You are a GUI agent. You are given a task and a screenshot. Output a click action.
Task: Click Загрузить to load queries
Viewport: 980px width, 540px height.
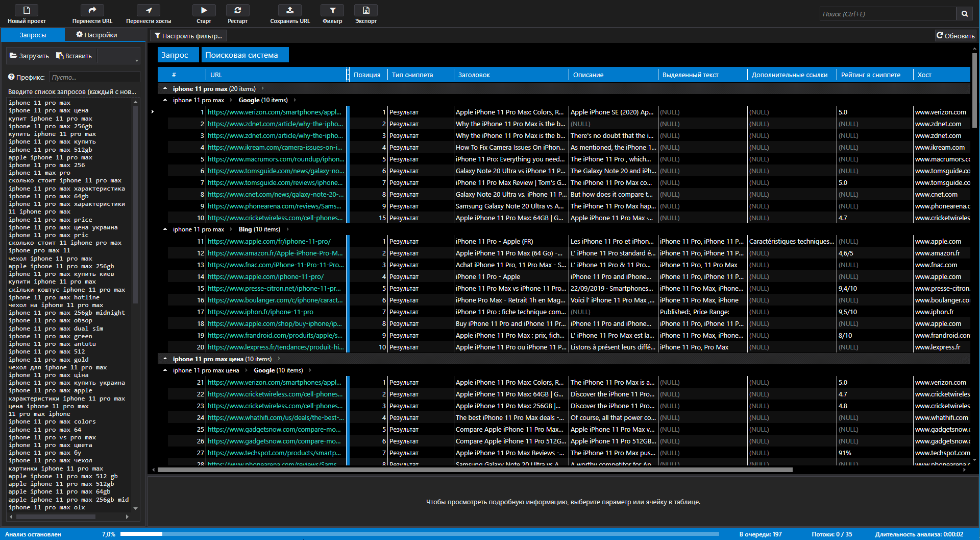(30, 56)
